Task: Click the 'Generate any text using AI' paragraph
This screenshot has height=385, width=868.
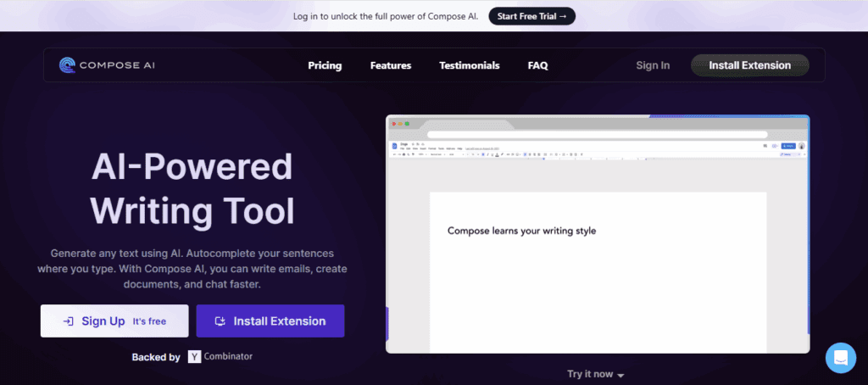Action: point(192,269)
